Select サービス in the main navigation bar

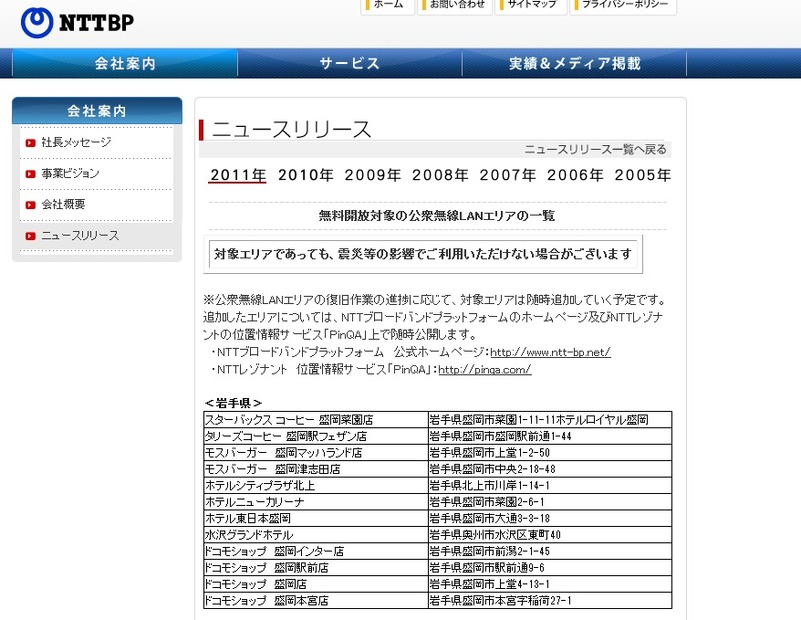pos(349,63)
